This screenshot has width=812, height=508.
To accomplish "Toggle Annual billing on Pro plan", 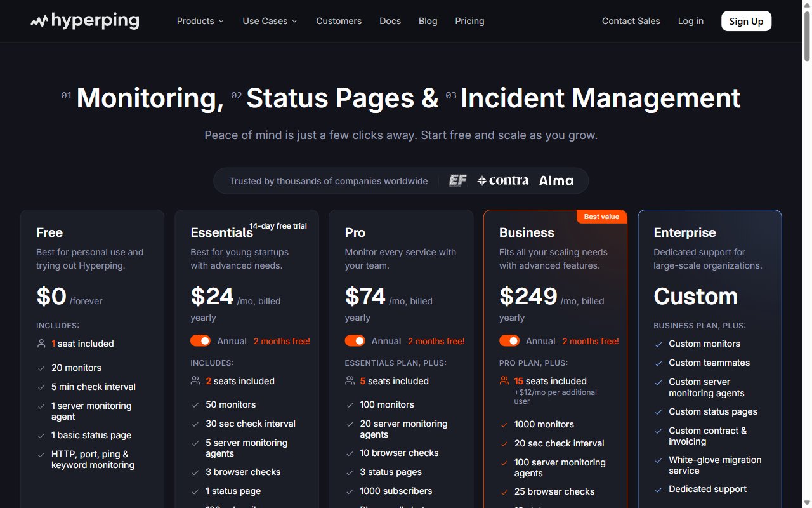I will [355, 341].
